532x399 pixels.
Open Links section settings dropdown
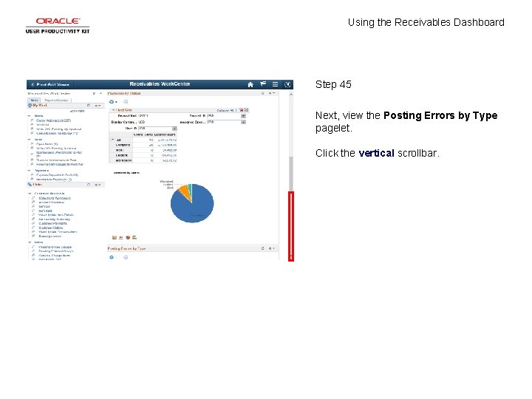(x=98, y=185)
